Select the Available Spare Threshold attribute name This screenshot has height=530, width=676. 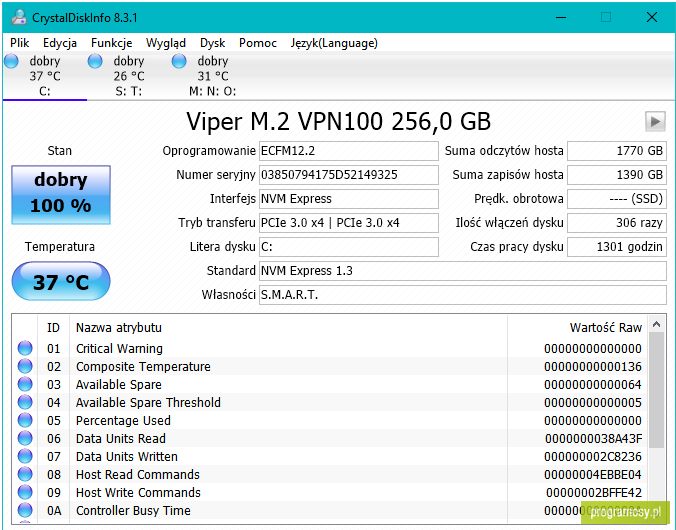coord(148,402)
